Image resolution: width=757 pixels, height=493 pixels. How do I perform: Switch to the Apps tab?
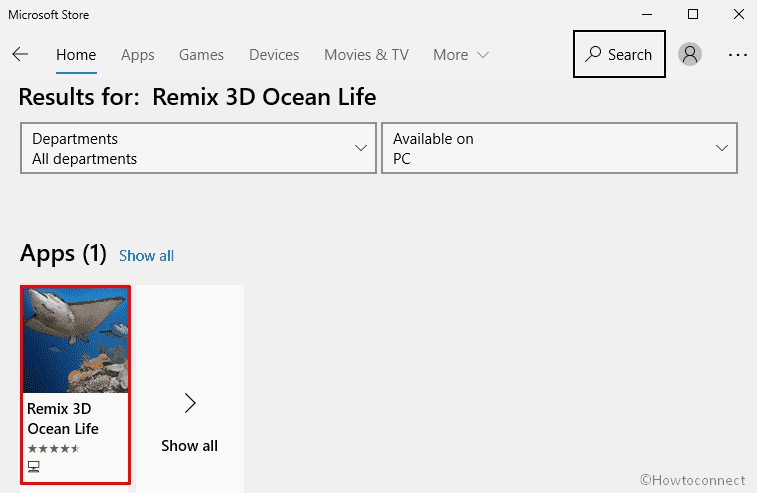coord(138,55)
